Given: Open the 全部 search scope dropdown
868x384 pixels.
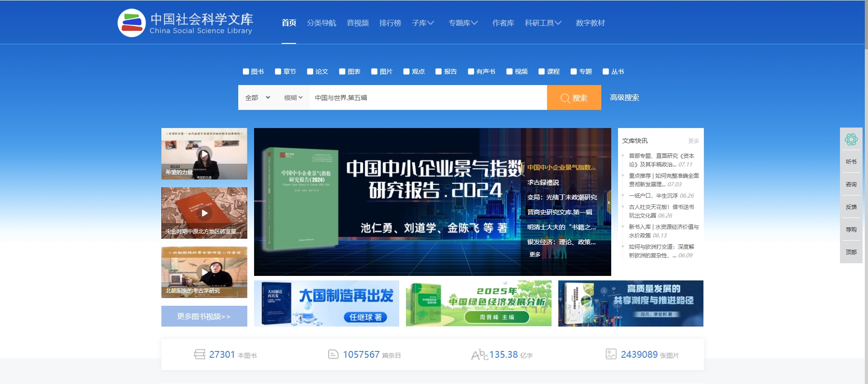Looking at the screenshot, I should tap(257, 98).
